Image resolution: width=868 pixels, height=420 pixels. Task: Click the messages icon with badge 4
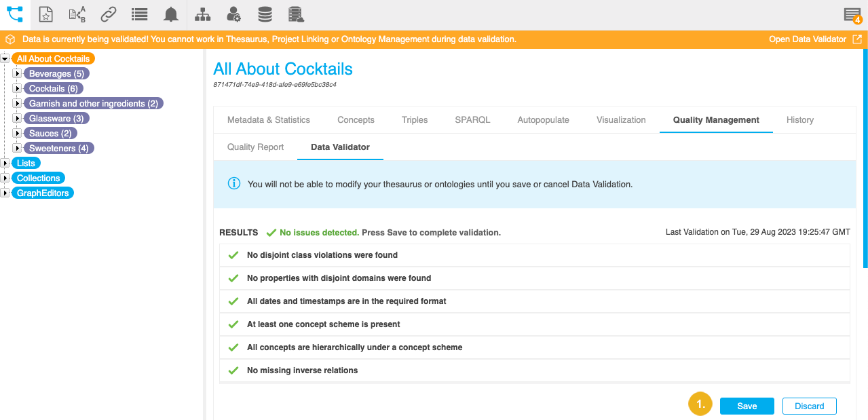click(x=852, y=16)
